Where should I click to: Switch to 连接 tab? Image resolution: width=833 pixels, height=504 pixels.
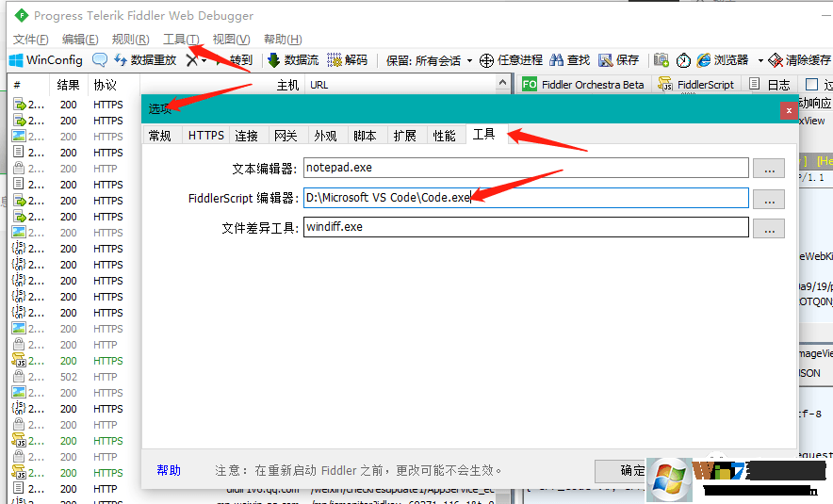click(x=247, y=136)
